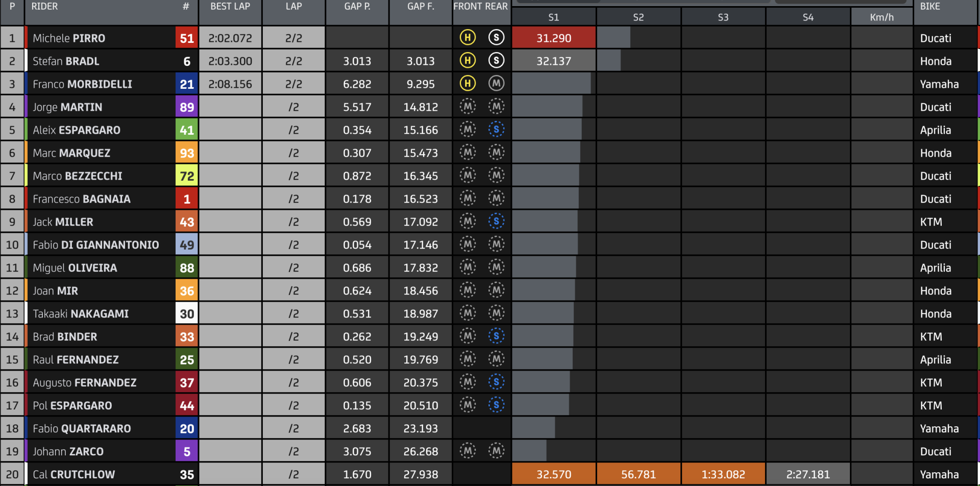980x486 pixels.
Task: Click Aleix Espargaro's rear soft tyre icon
Action: pyautogui.click(x=496, y=130)
